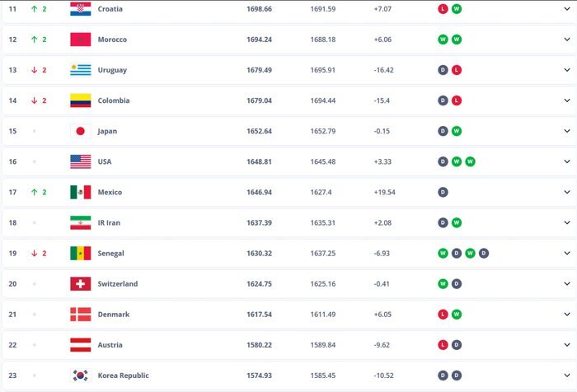This screenshot has height=392, width=577.
Task: Open the Colombia team link
Action: [113, 100]
